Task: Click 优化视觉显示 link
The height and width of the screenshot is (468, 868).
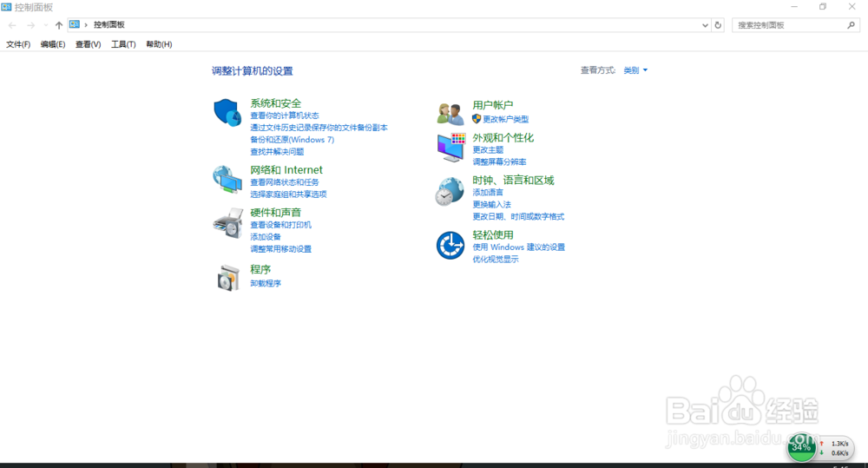Action: 496,260
